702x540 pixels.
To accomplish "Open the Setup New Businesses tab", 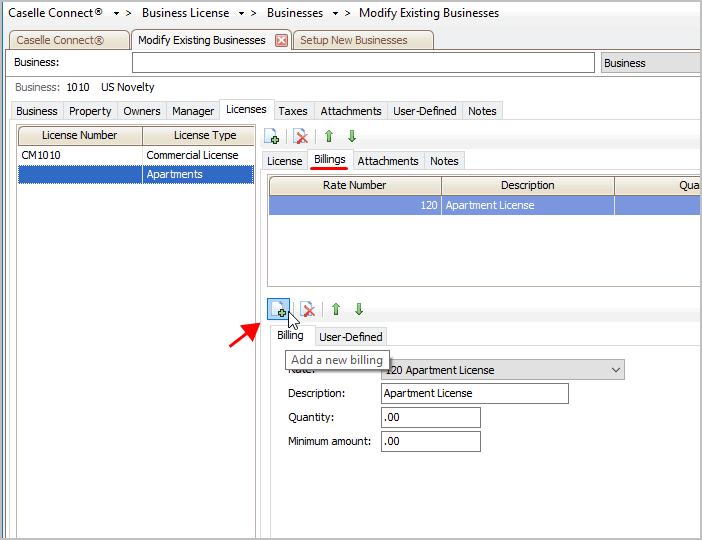I will pos(354,40).
